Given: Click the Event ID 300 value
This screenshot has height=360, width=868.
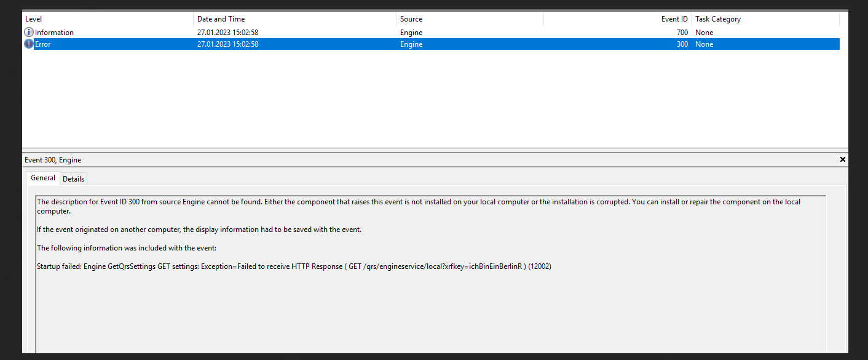Looking at the screenshot, I should 682,44.
